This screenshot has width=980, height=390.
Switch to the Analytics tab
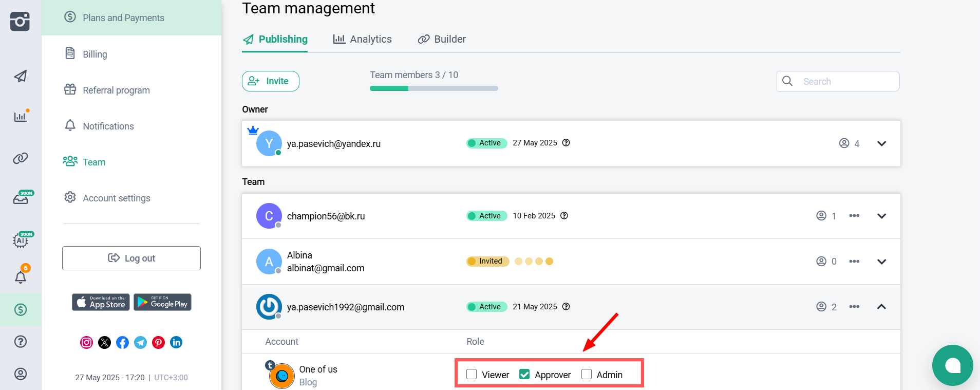tap(363, 39)
